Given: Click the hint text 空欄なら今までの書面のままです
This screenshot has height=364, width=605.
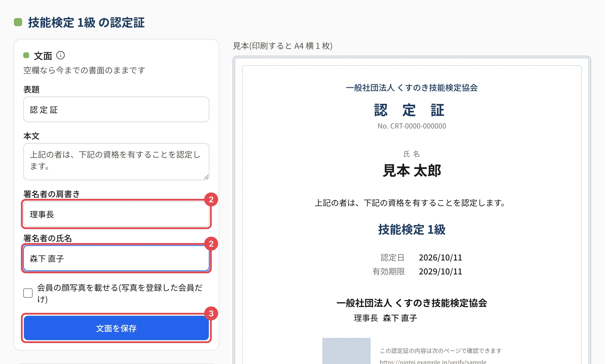Looking at the screenshot, I should click(84, 70).
